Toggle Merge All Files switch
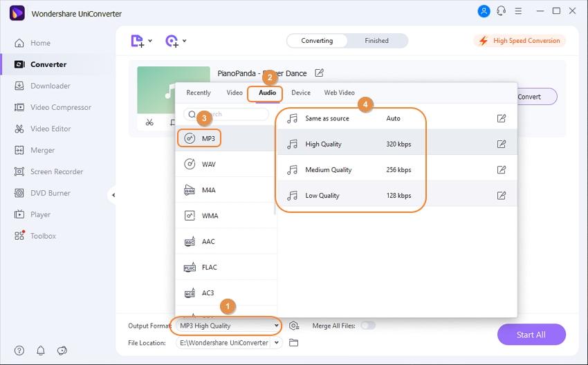The image size is (588, 365). (x=368, y=326)
